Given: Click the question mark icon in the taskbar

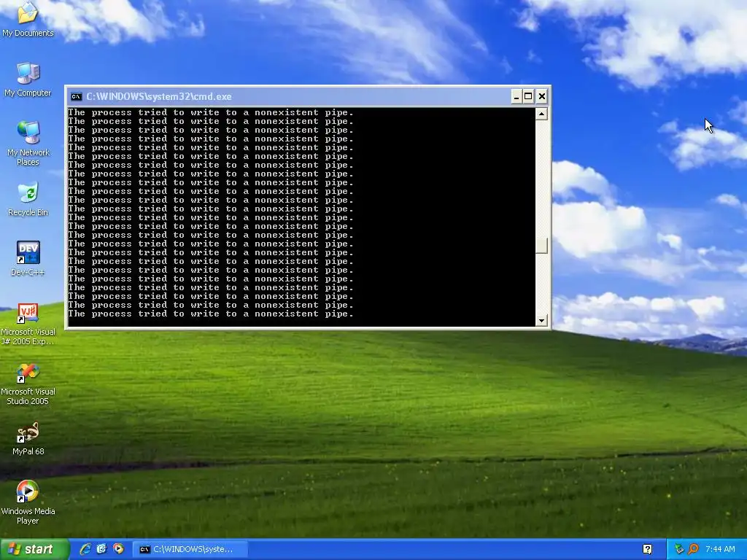Looking at the screenshot, I should click(648, 549).
